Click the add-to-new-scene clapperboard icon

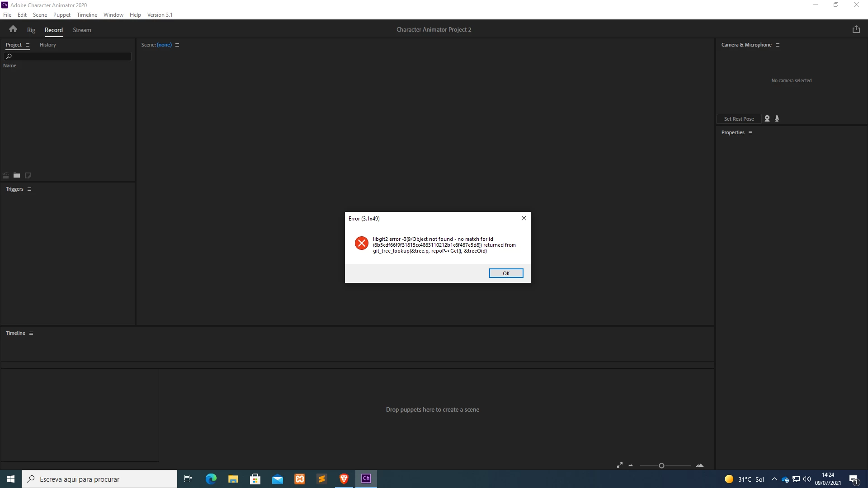click(x=6, y=175)
